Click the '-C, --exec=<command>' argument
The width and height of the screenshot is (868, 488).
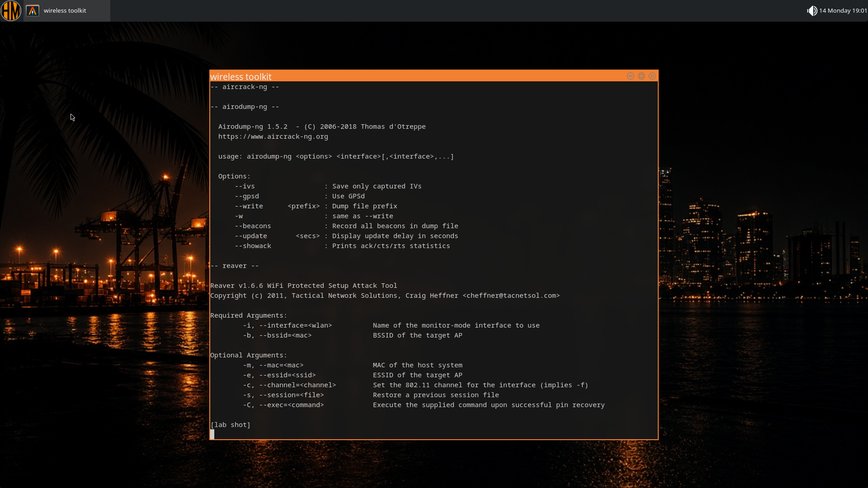[x=283, y=405]
